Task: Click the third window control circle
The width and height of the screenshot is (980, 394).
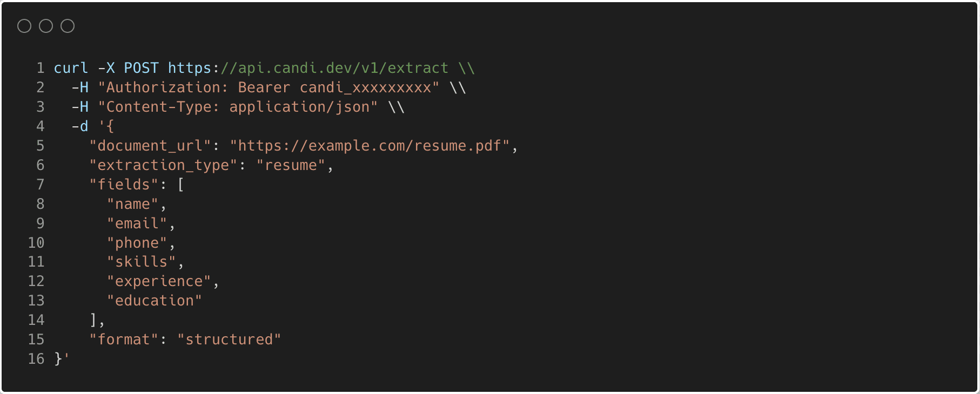Action: (68, 26)
